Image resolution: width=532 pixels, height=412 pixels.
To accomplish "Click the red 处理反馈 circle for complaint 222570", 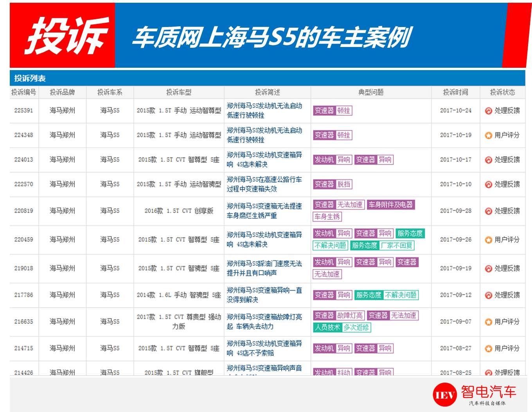I will click(488, 184).
